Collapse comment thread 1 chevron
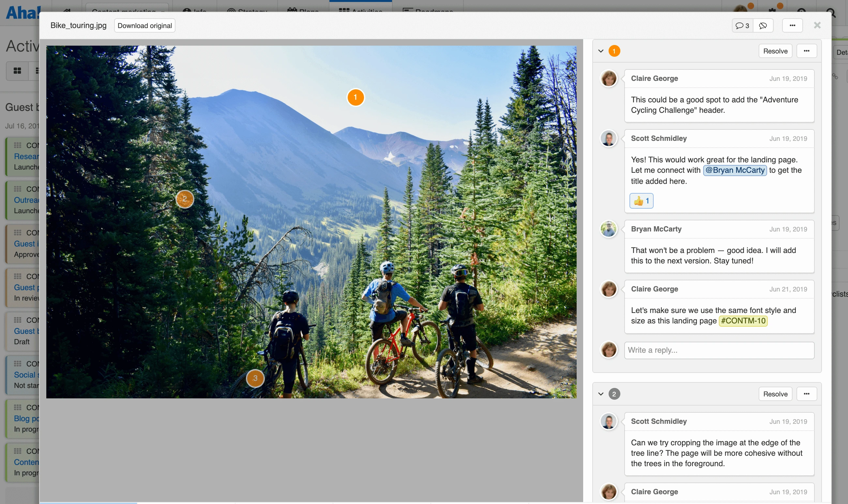This screenshot has width=848, height=504. (x=601, y=51)
